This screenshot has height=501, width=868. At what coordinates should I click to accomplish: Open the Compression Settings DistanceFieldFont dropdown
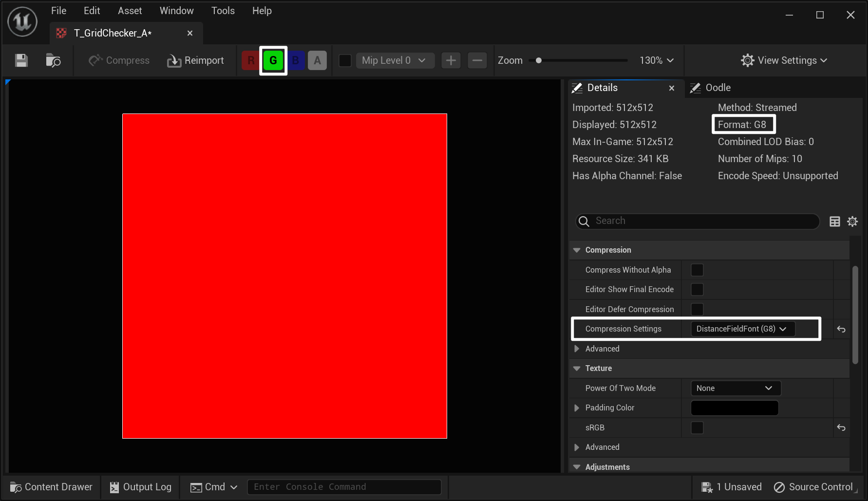[742, 329]
